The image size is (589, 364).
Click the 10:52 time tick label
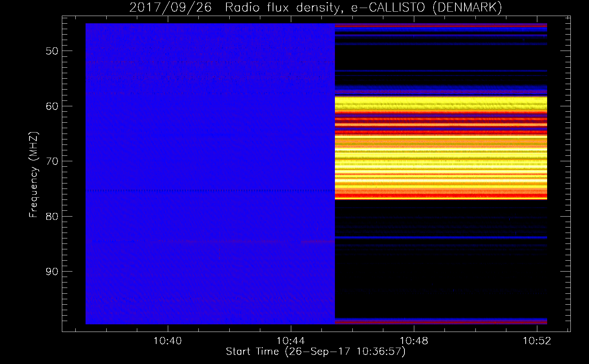(x=537, y=341)
